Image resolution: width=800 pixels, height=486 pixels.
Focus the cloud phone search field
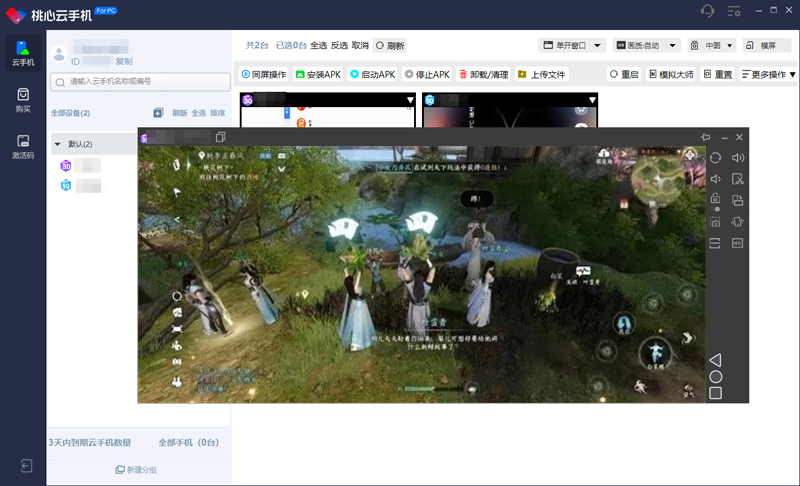(x=140, y=82)
